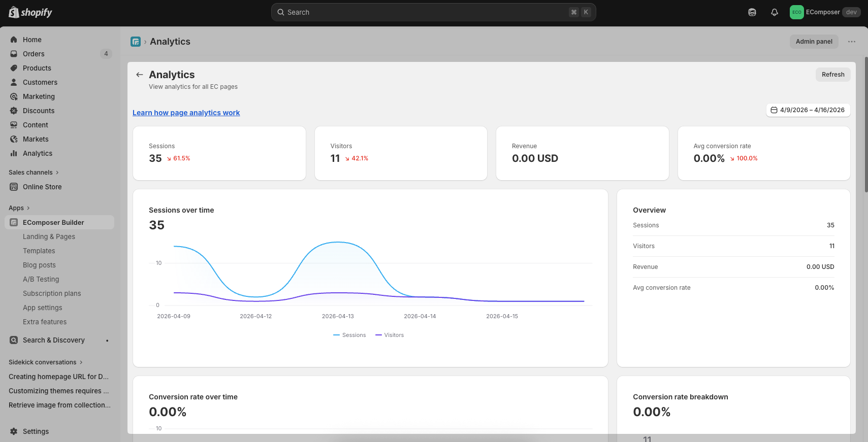Click the back arrow beside Analytics heading

click(139, 75)
